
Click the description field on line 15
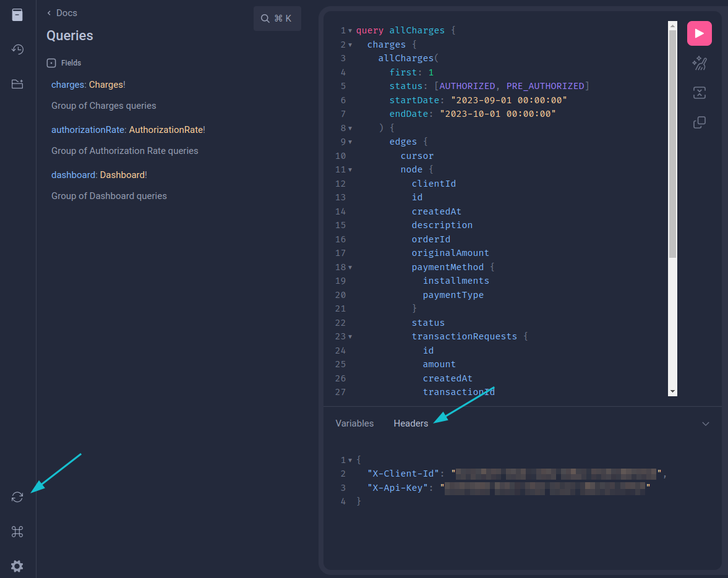442,225
